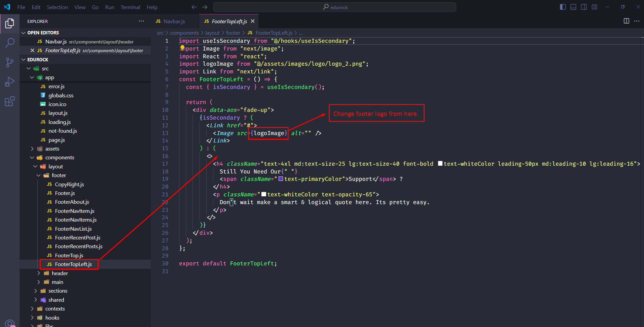Image resolution: width=644 pixels, height=327 pixels.
Task: Open error.js file
Action: [85, 87]
